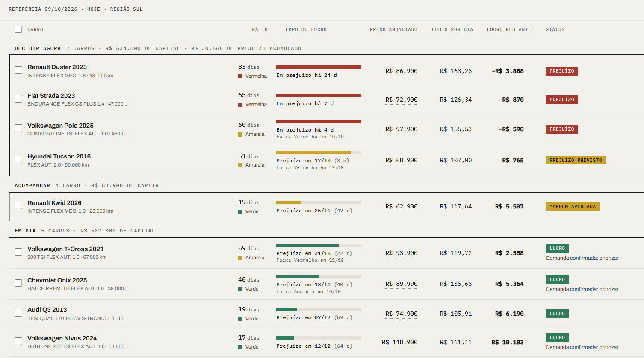Sort by the PÁTIO column header
The width and height of the screenshot is (644, 358).
(260, 29)
